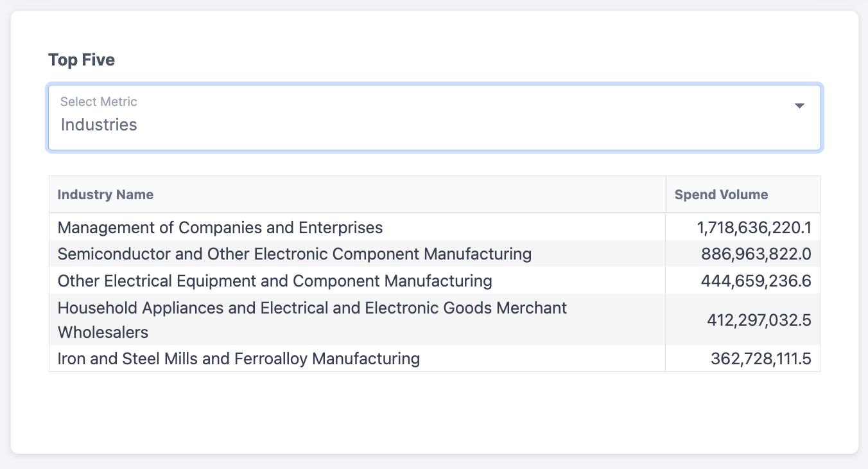Sort by Spend Volume column header
Viewport: 868px width, 469px height.
(x=721, y=195)
